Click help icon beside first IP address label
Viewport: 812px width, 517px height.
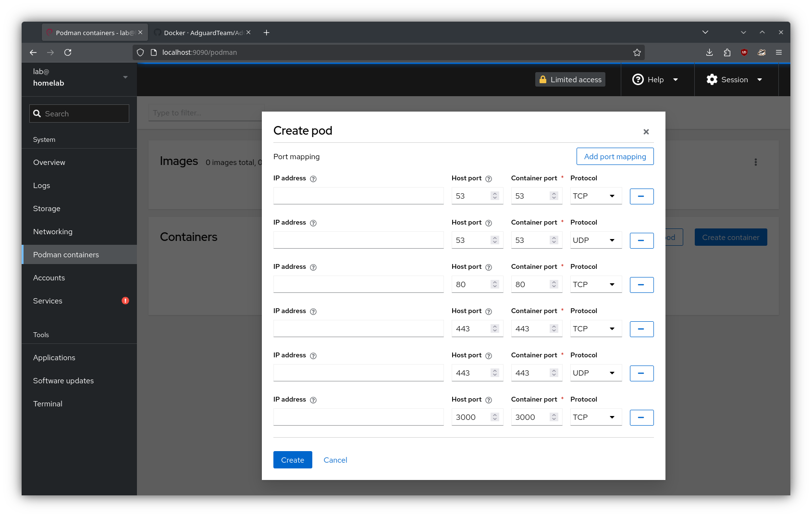[x=313, y=179]
